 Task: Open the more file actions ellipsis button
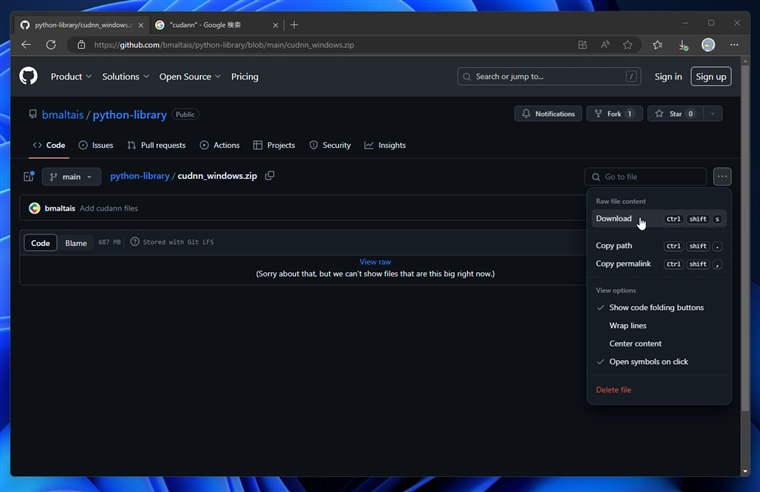click(x=722, y=176)
